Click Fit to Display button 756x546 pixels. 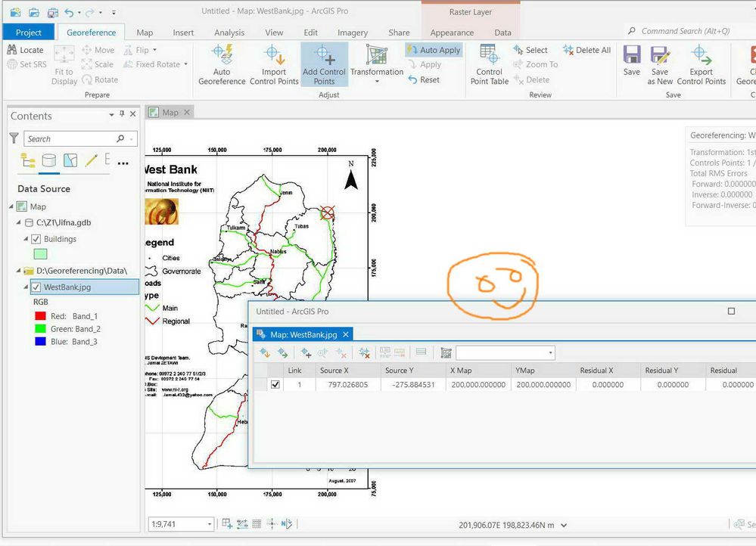[x=64, y=64]
